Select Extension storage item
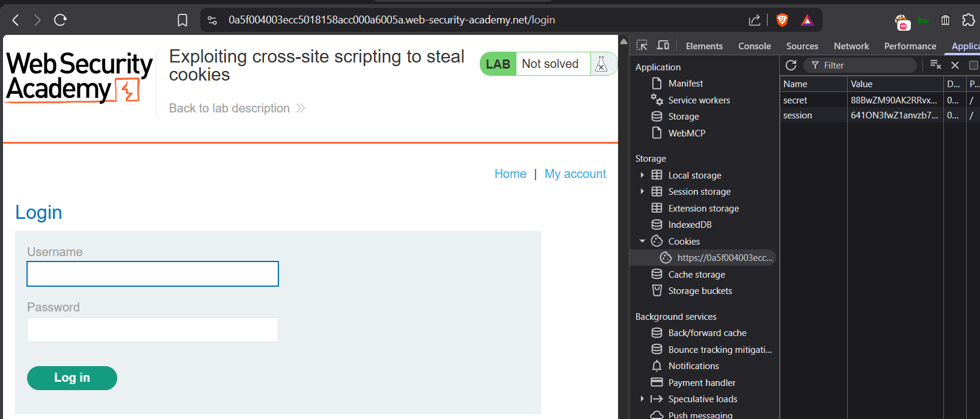Viewport: 980px width, 419px height. [x=703, y=208]
